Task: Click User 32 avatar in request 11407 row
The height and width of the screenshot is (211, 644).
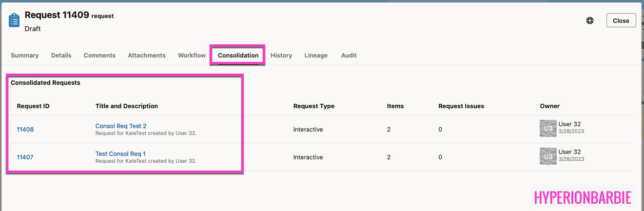Action: click(548, 156)
